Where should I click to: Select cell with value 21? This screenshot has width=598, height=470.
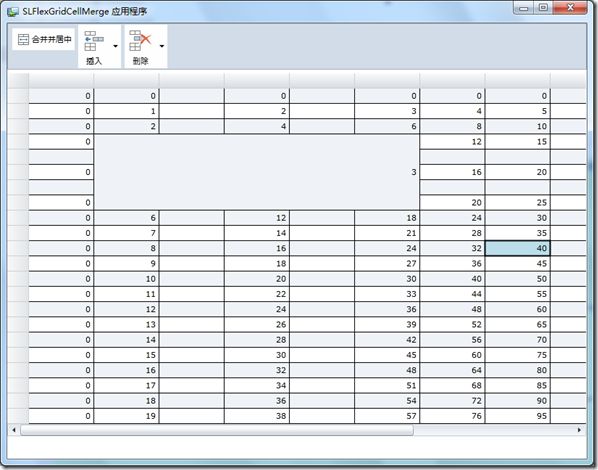coord(387,233)
